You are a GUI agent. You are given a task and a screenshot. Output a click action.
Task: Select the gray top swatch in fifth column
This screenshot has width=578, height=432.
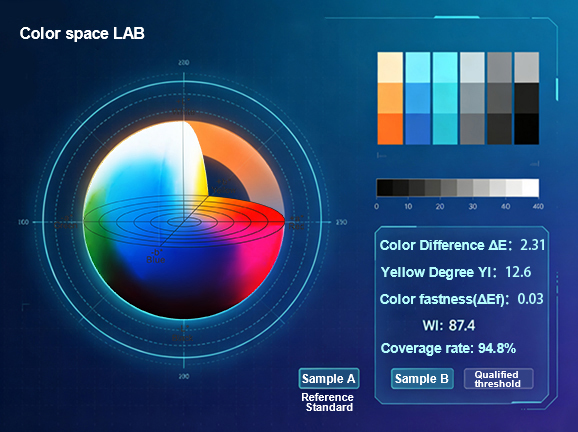click(x=499, y=67)
